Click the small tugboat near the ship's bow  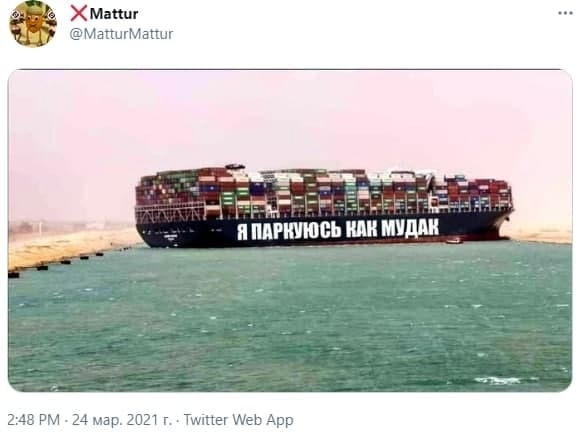(x=454, y=241)
